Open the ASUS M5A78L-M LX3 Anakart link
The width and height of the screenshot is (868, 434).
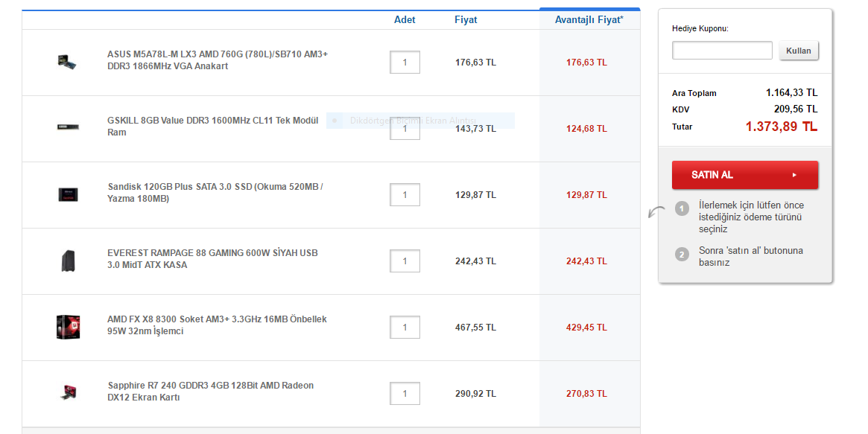coord(218,60)
